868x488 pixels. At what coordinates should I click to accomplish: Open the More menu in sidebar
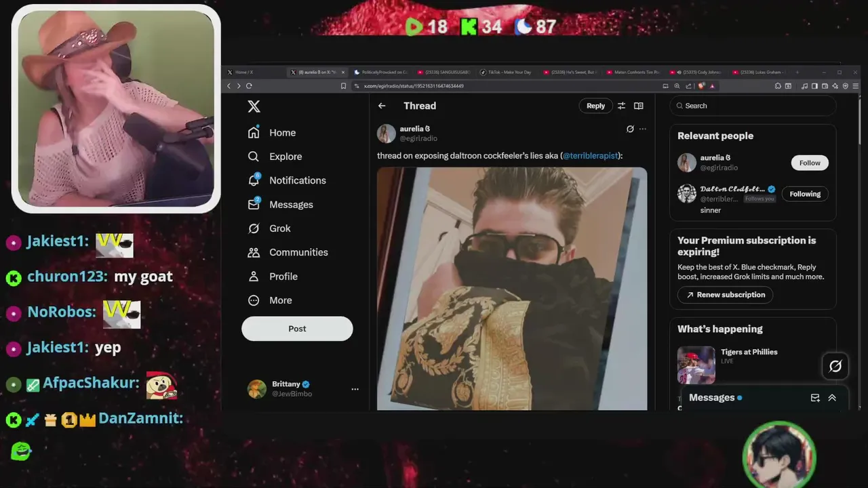click(x=270, y=300)
